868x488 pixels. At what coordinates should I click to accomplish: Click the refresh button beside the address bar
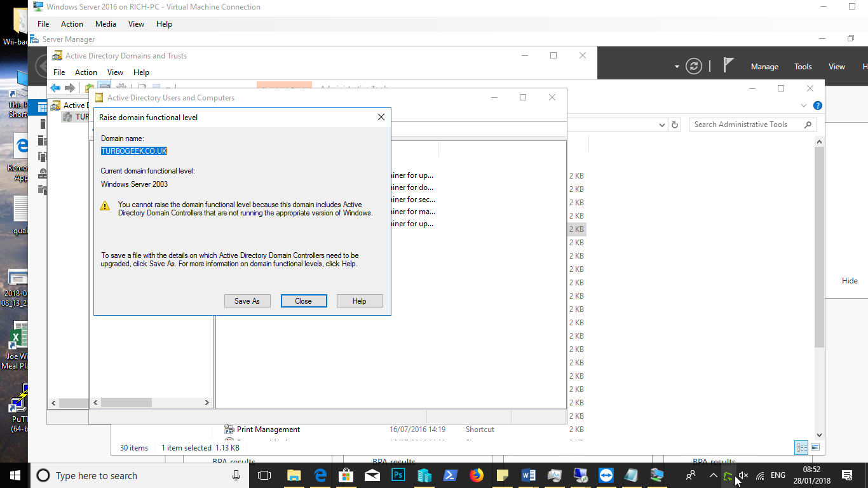[x=675, y=125]
